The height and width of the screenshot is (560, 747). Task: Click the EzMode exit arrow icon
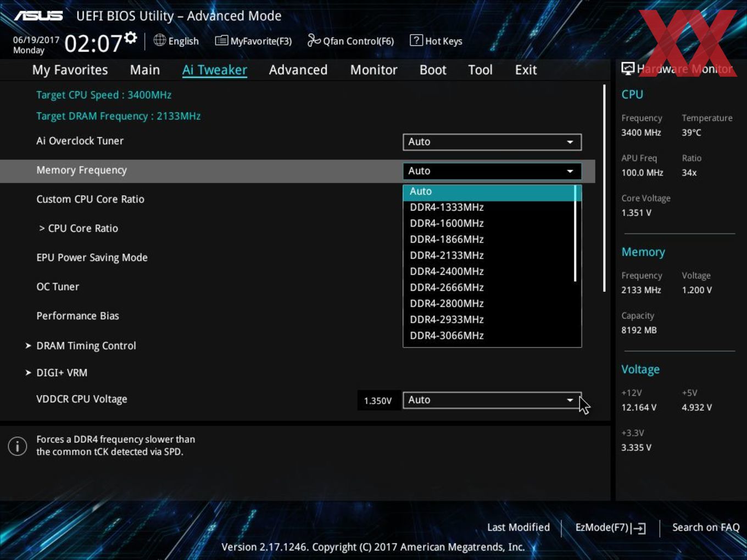click(x=638, y=528)
